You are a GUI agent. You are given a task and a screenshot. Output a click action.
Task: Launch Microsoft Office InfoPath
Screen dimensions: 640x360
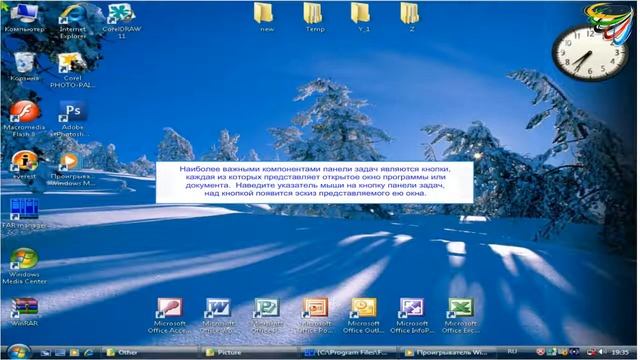(412, 316)
